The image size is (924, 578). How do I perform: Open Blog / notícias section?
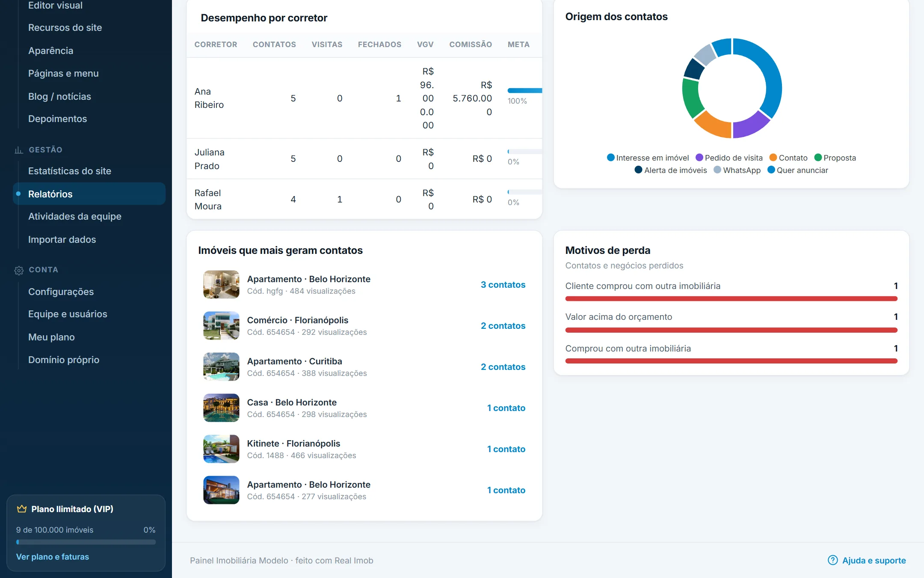pyautogui.click(x=59, y=96)
